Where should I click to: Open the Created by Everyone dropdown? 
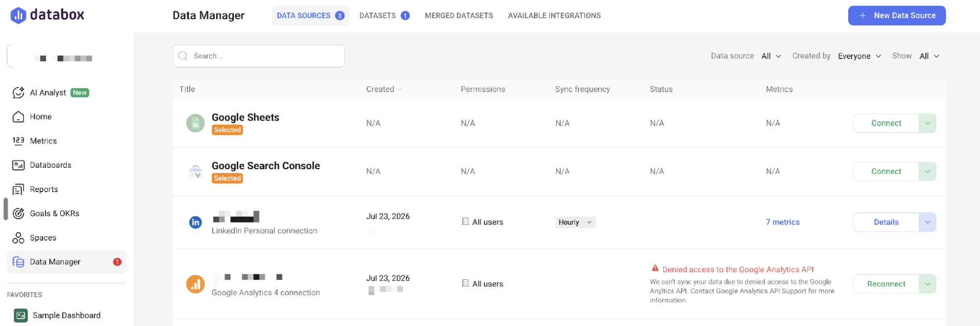coord(859,56)
